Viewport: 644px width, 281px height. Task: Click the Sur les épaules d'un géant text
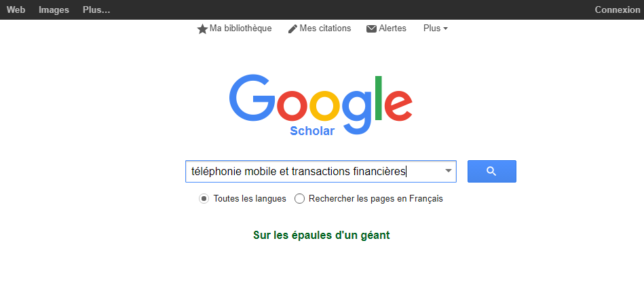tap(321, 236)
